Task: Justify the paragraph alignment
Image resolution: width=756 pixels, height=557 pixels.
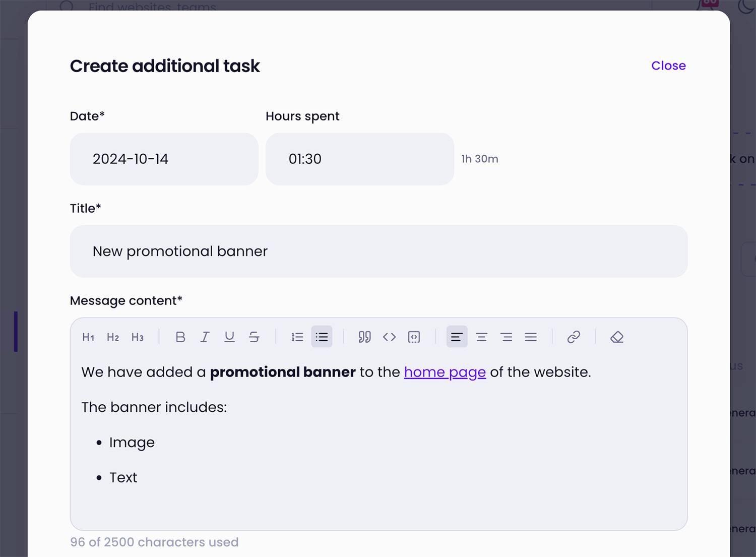Action: click(x=531, y=337)
